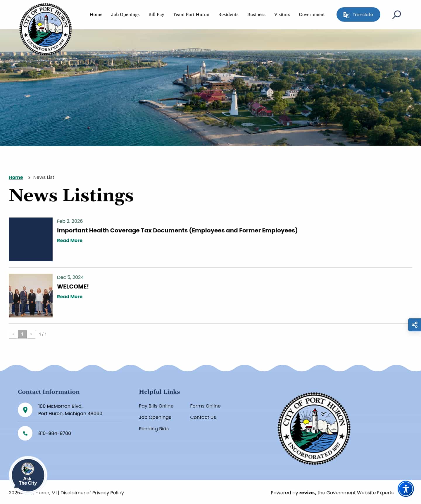Open the Bill Pay menu item
This screenshot has height=504, width=421.
(x=156, y=15)
